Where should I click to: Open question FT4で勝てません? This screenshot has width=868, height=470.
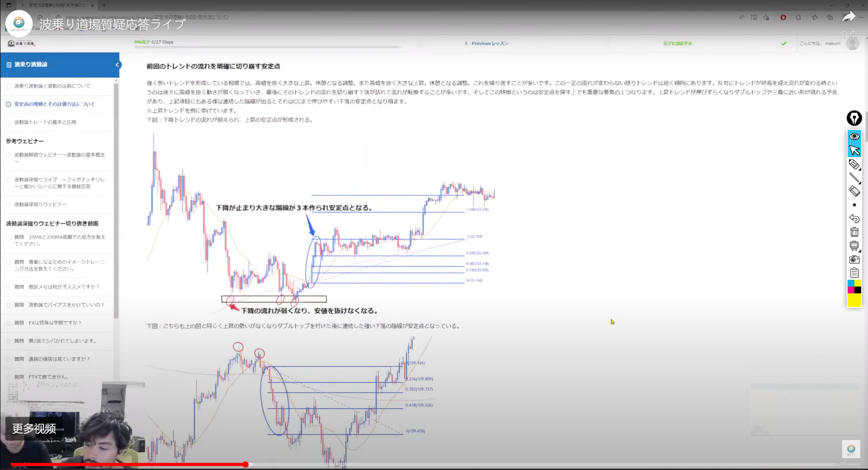[x=41, y=377]
